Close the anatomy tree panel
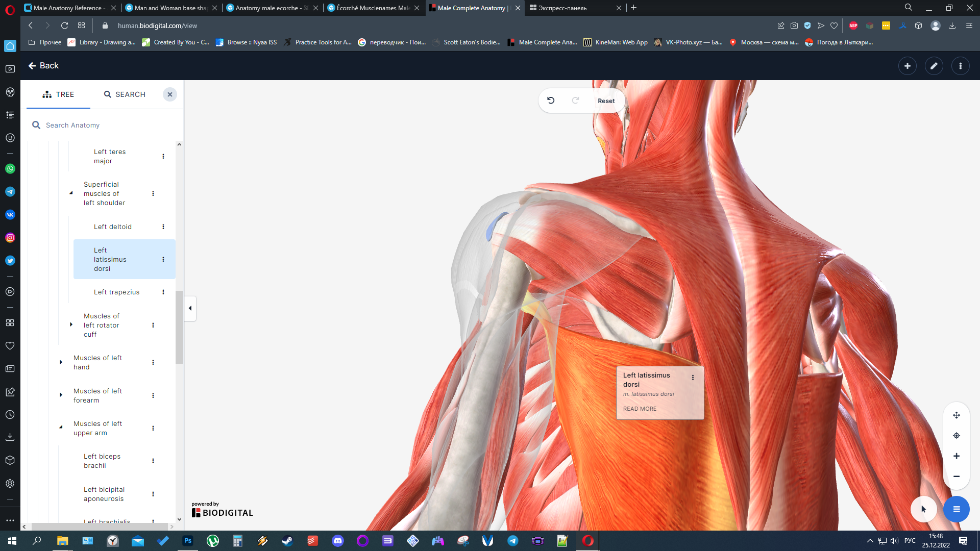This screenshot has width=980, height=551. [x=170, y=94]
